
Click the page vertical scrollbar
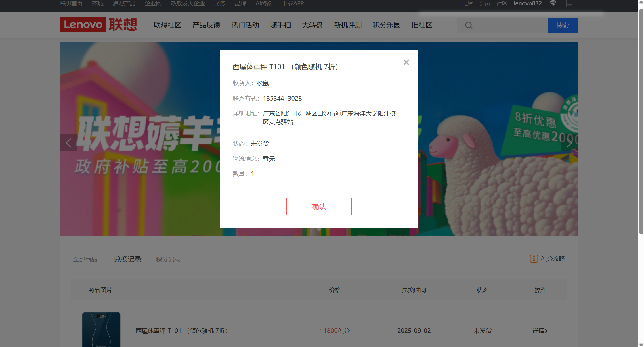click(641, 122)
